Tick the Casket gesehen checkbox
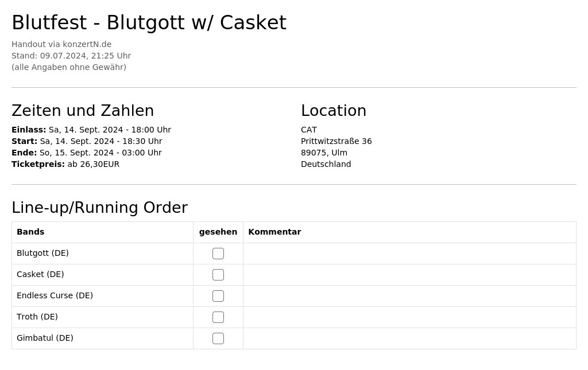The image size is (588, 370). pos(218,275)
